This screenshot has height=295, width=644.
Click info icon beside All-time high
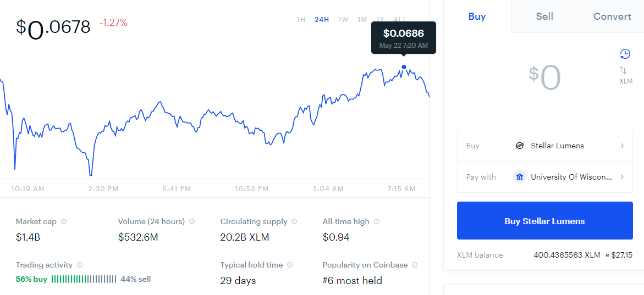pyautogui.click(x=377, y=221)
